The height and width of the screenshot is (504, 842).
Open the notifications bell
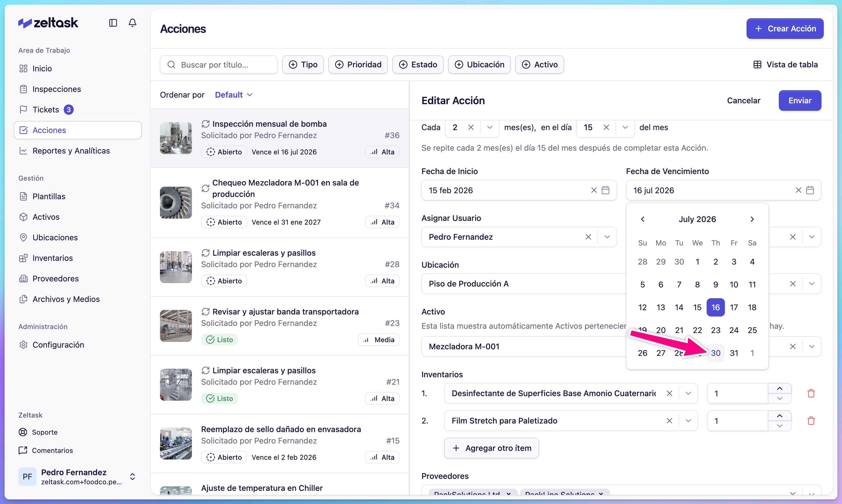[133, 23]
